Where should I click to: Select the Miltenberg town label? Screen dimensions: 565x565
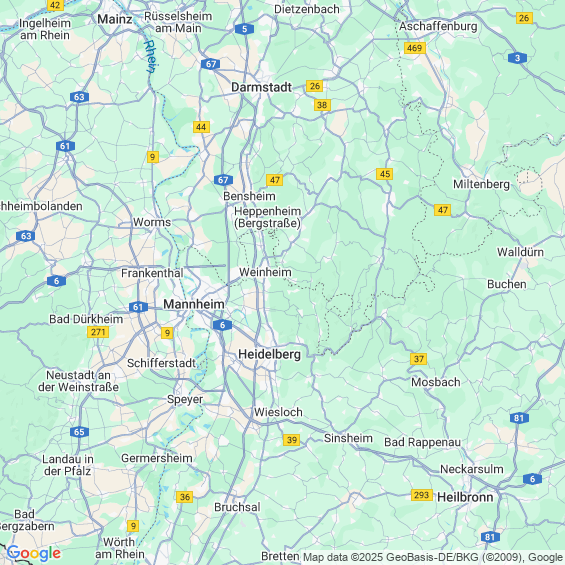pyautogui.click(x=481, y=184)
